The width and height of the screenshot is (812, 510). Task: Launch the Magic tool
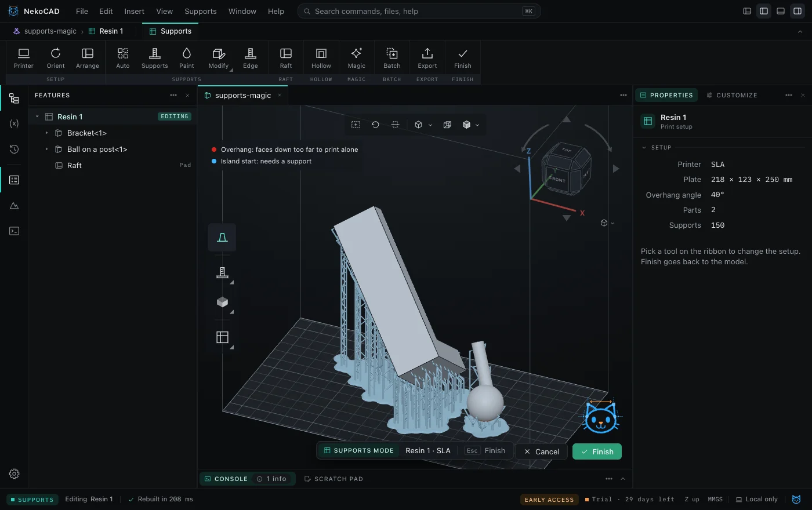(x=357, y=58)
